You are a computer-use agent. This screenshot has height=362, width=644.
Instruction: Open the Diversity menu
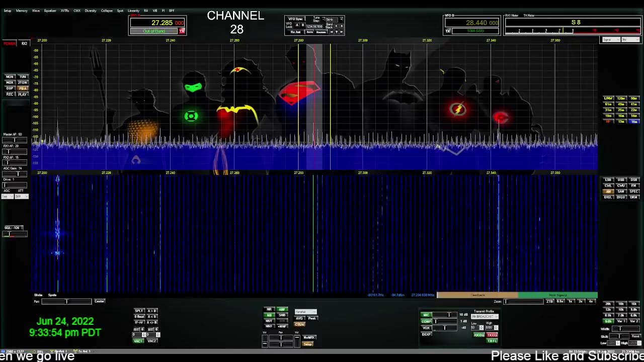click(x=91, y=11)
